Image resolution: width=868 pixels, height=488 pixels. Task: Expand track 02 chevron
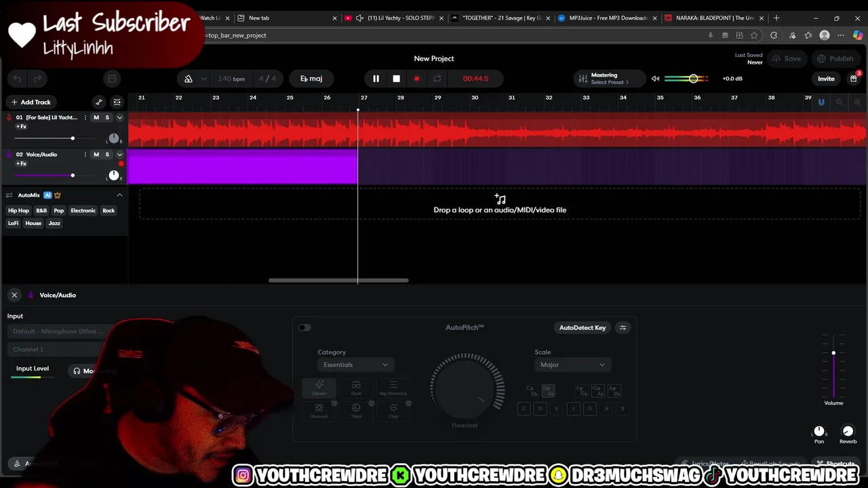pyautogui.click(x=119, y=155)
